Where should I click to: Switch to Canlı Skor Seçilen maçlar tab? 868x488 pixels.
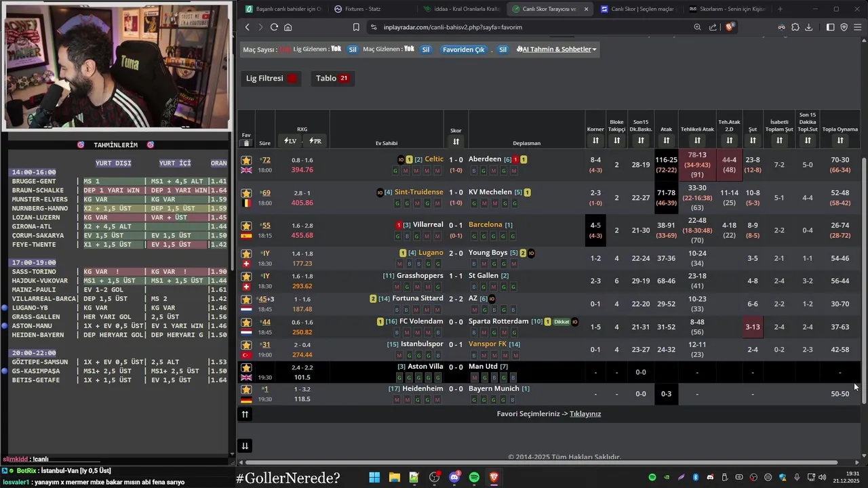637,9
